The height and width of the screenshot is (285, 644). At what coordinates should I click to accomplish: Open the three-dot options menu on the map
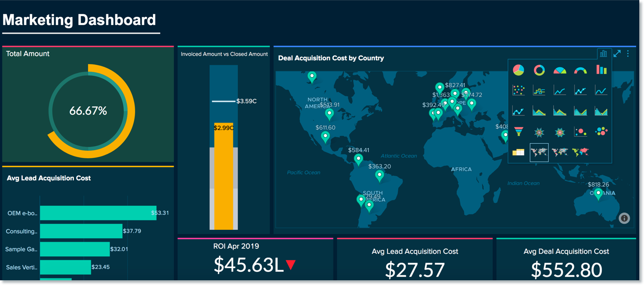[628, 53]
